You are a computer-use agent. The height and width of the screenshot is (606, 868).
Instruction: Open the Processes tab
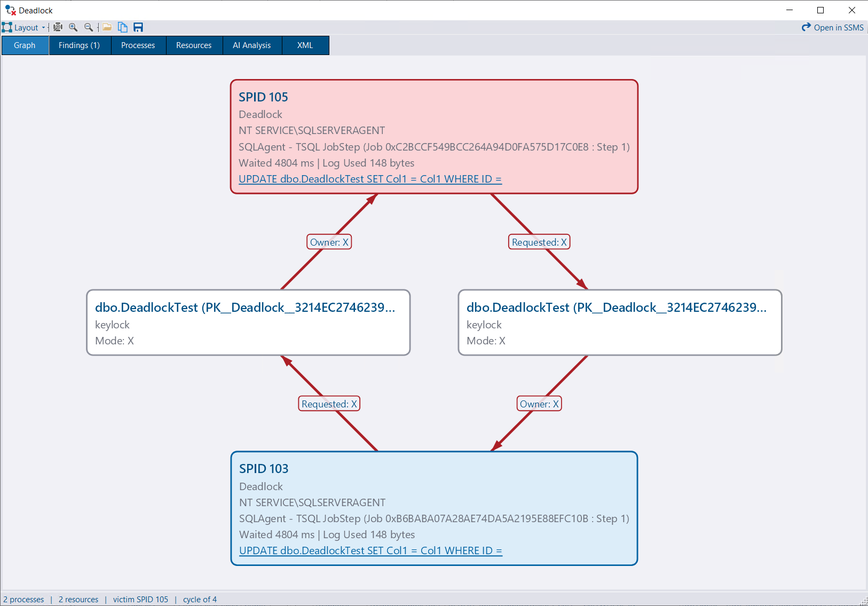(138, 45)
